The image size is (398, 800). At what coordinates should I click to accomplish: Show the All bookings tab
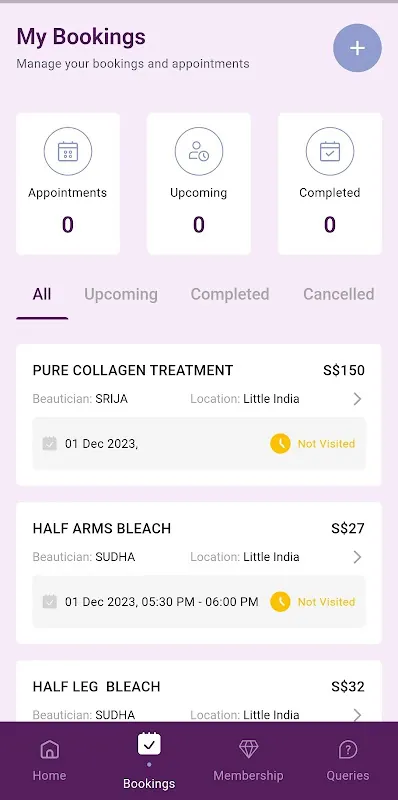pos(42,294)
